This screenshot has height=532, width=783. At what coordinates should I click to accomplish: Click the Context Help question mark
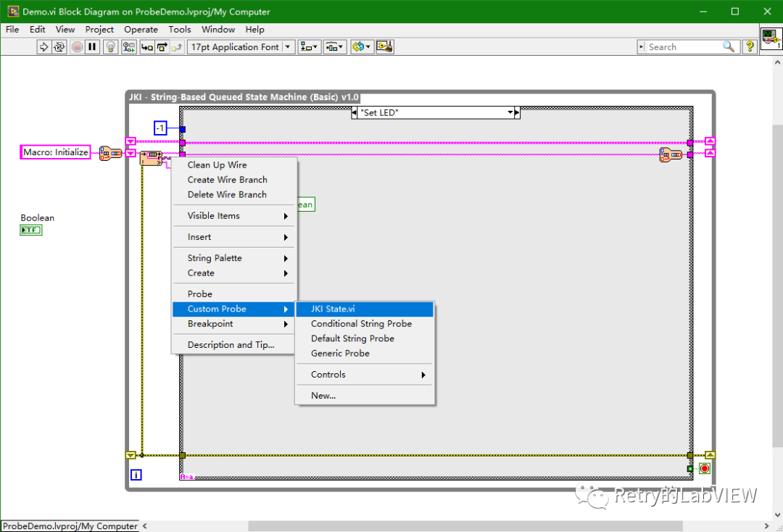click(750, 47)
